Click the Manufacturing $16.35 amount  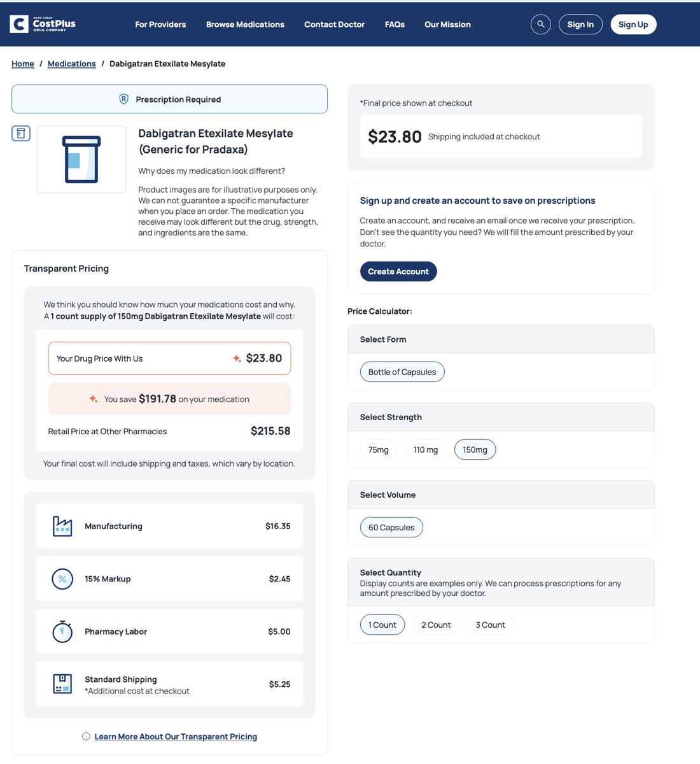pyautogui.click(x=278, y=526)
